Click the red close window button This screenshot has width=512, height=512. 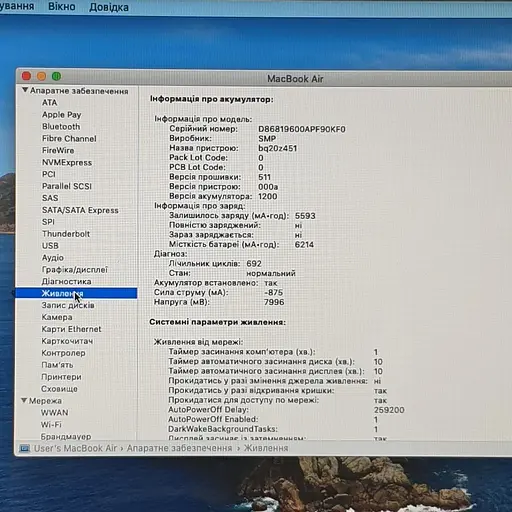coord(26,76)
